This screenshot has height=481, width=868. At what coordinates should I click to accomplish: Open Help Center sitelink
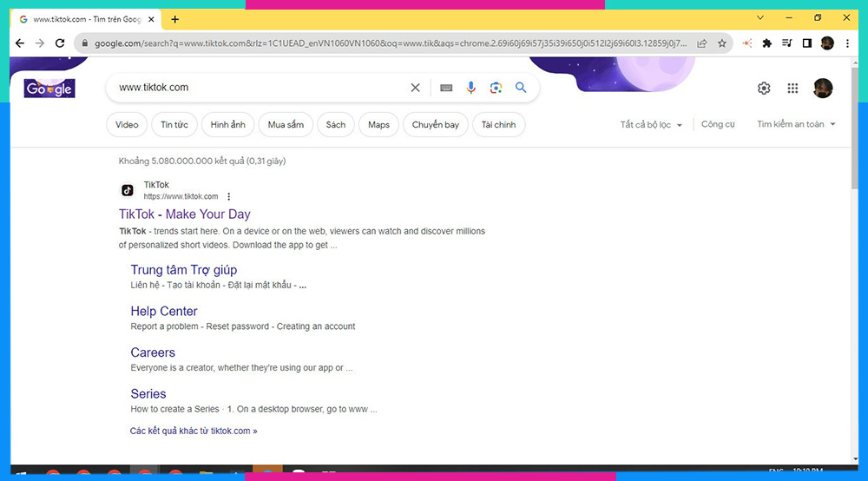click(164, 311)
